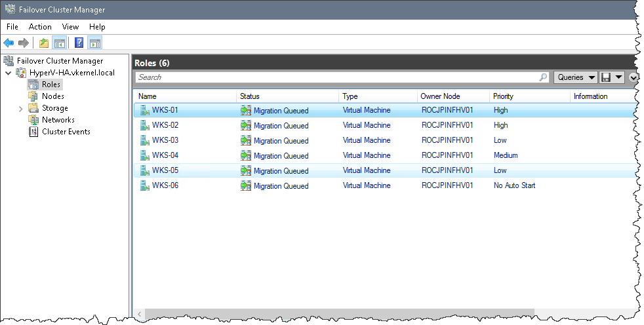
Task: Open the Help menu
Action: tap(97, 27)
